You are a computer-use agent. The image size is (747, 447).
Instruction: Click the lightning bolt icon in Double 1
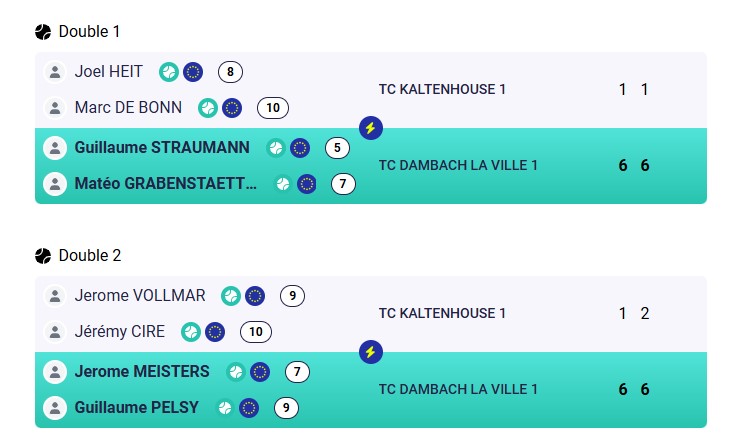[371, 128]
